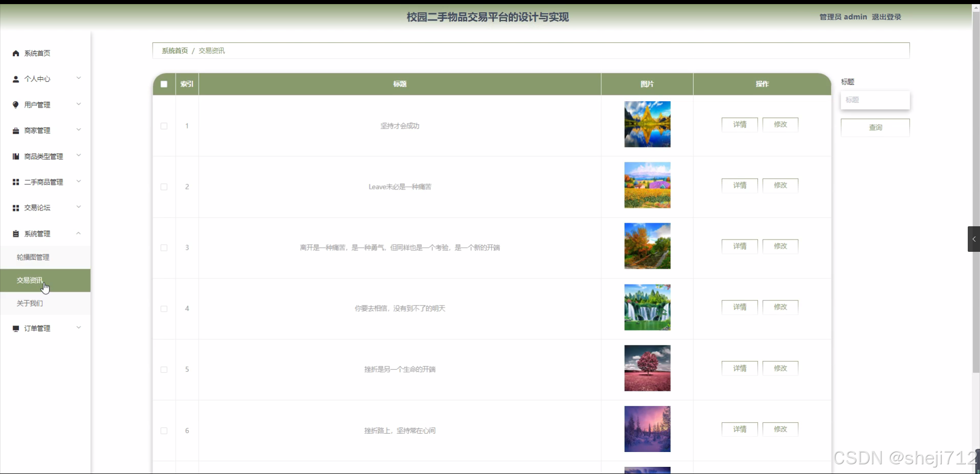Image resolution: width=980 pixels, height=474 pixels.
Task: Click the icon beside 商家管理
Action: [16, 131]
